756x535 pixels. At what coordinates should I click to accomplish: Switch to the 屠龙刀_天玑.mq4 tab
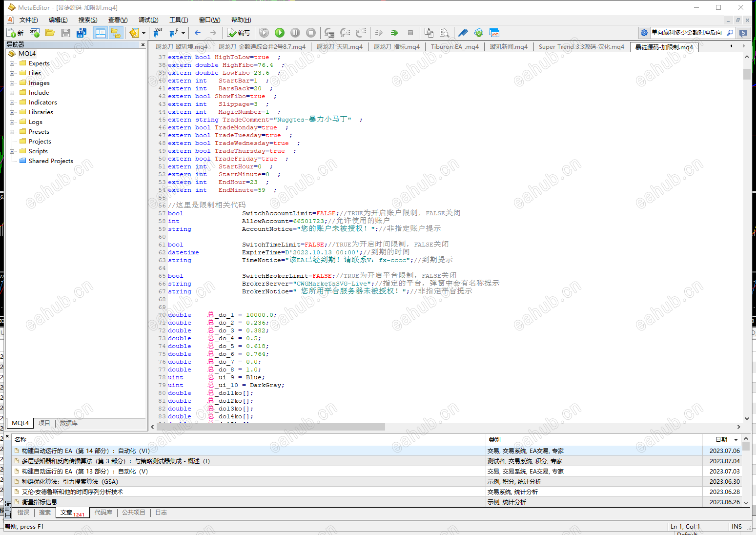tap(339, 47)
